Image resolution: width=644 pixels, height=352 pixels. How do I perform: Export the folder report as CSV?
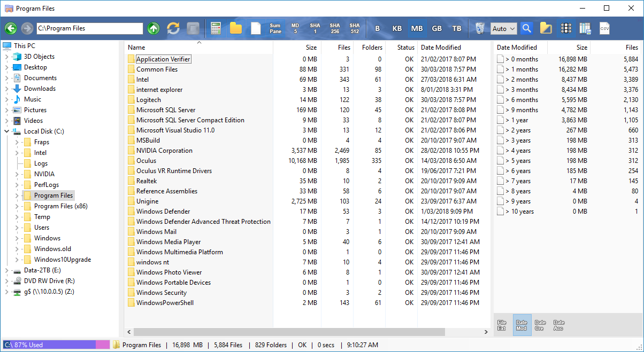click(x=604, y=28)
